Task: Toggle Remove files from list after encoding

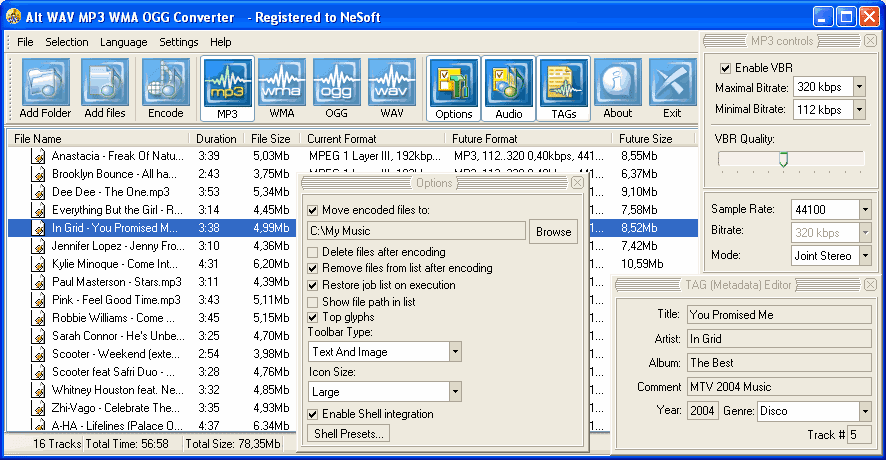Action: pyautogui.click(x=312, y=268)
